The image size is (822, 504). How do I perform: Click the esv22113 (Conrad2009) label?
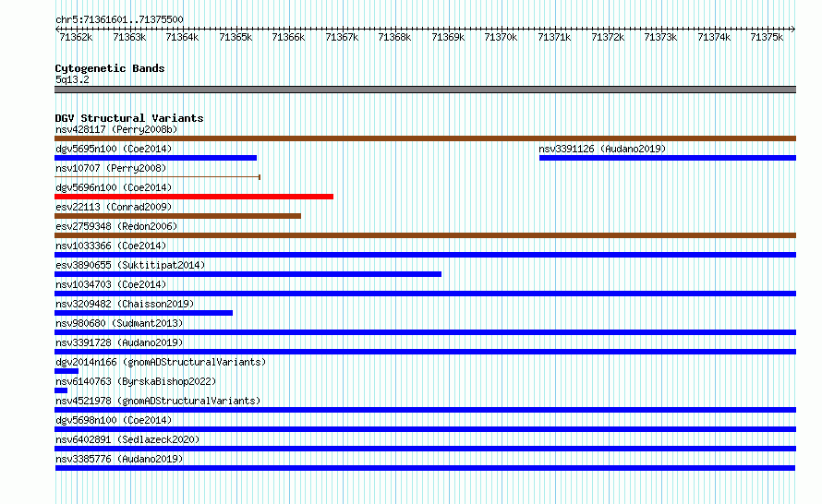pos(114,207)
